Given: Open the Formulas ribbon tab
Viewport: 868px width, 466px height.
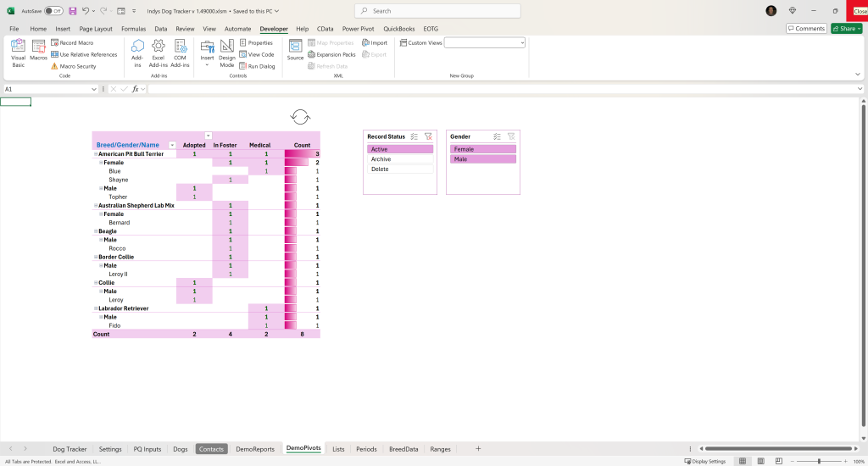Looking at the screenshot, I should pos(133,29).
